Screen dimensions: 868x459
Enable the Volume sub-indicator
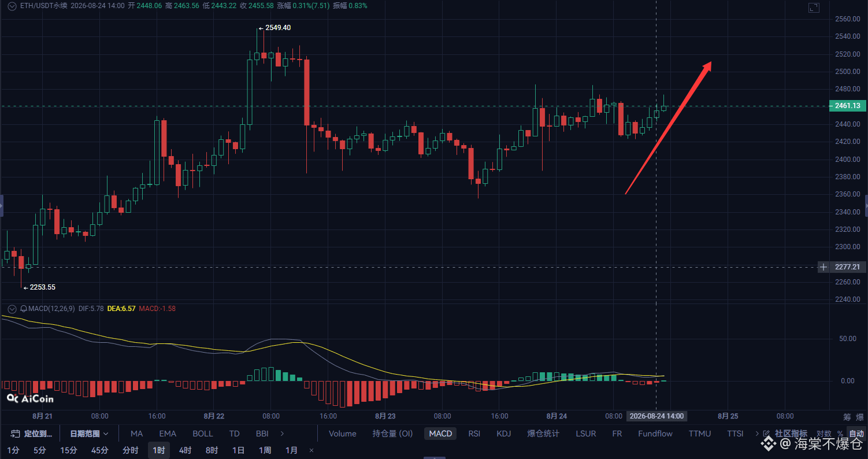343,434
